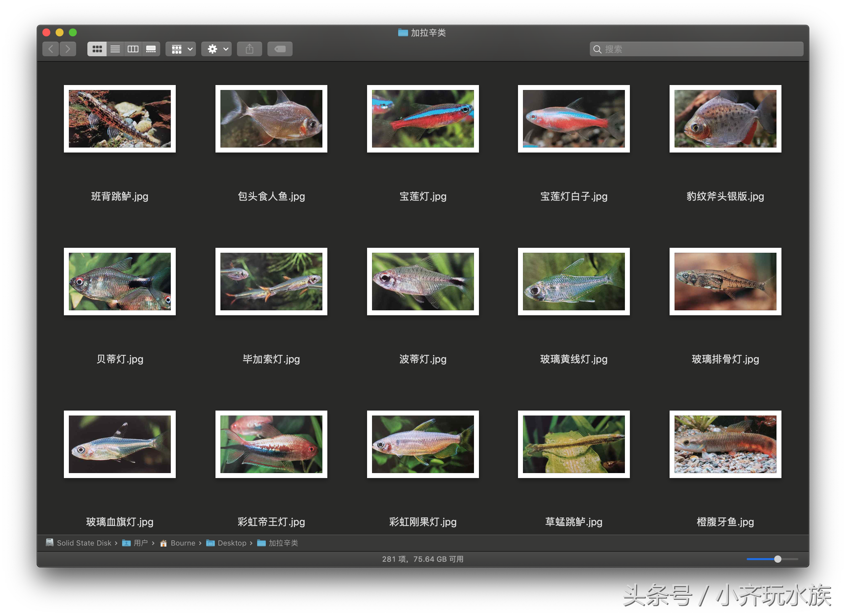Screen dimensions: 846x616
Task: Minimize the window with yellow button
Action: pyautogui.click(x=60, y=32)
